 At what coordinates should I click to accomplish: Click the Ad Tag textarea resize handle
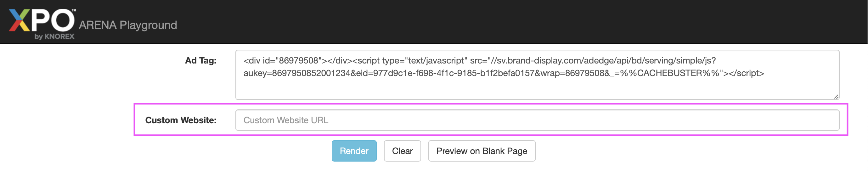click(x=836, y=97)
